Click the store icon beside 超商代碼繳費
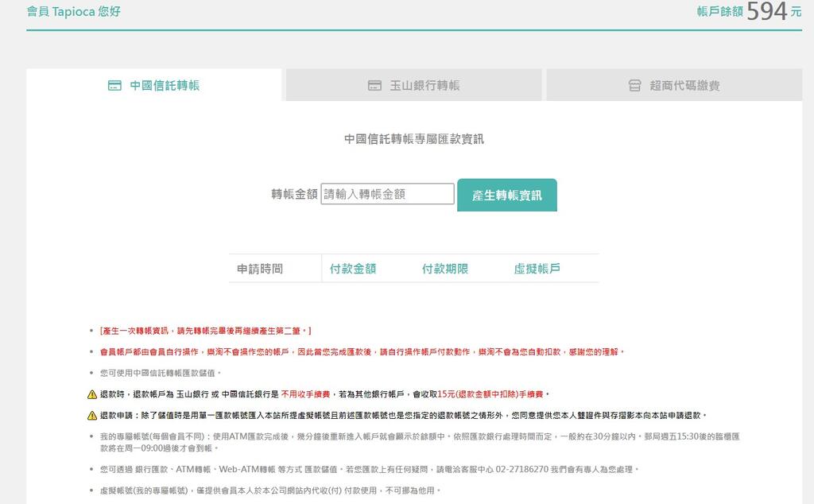The image size is (814, 504). [634, 86]
